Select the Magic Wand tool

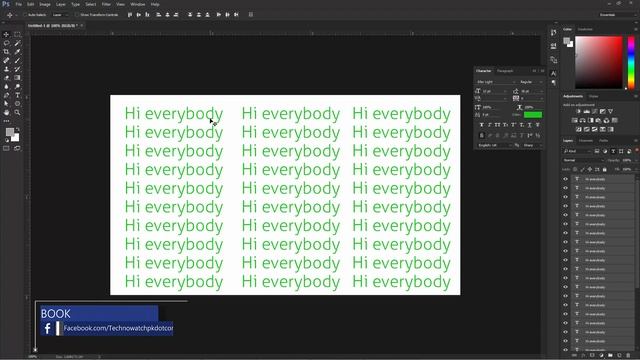coord(17,43)
